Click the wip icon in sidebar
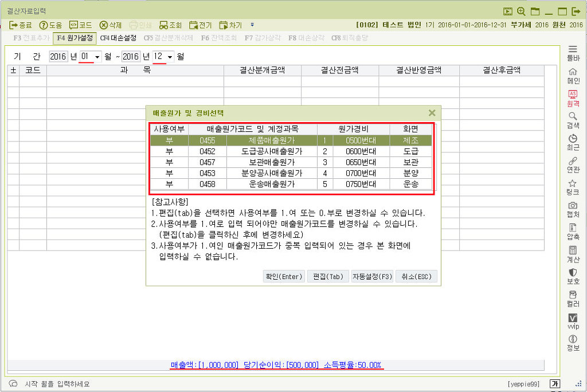 point(573,322)
